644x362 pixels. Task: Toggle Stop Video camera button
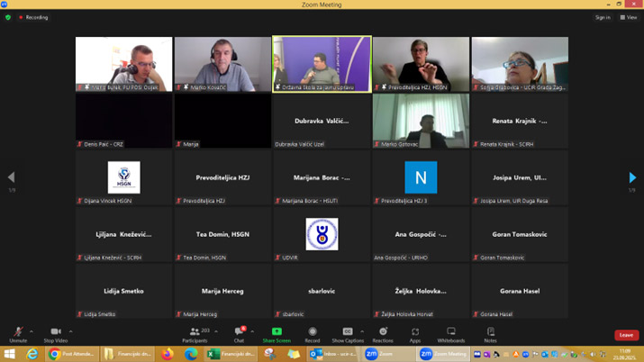point(56,333)
